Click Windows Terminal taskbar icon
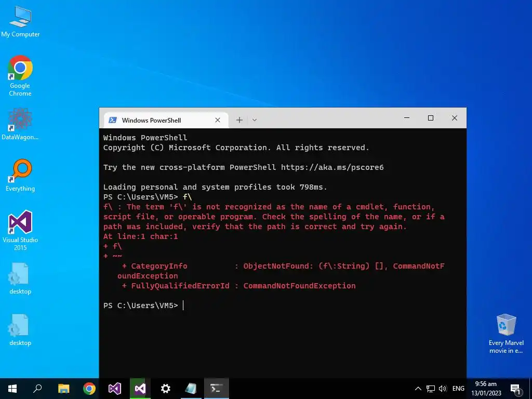 point(216,389)
